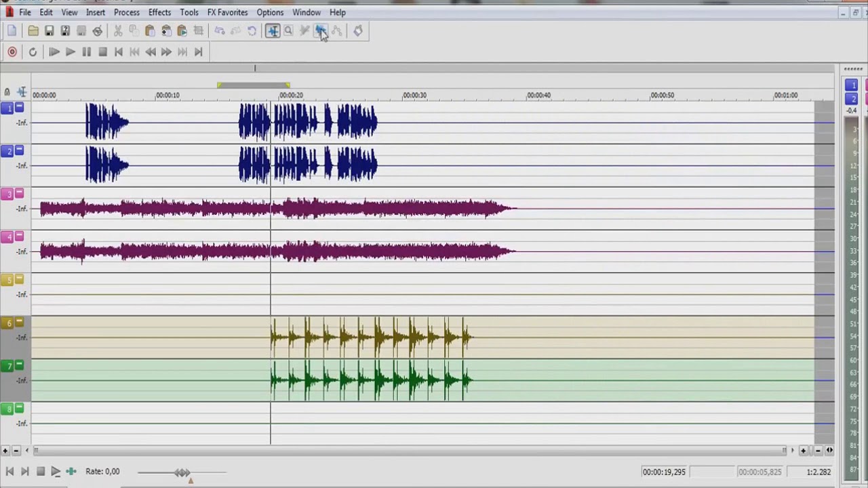The height and width of the screenshot is (488, 868).
Task: Collapse channel 8 with minus button
Action: pyautogui.click(x=19, y=407)
